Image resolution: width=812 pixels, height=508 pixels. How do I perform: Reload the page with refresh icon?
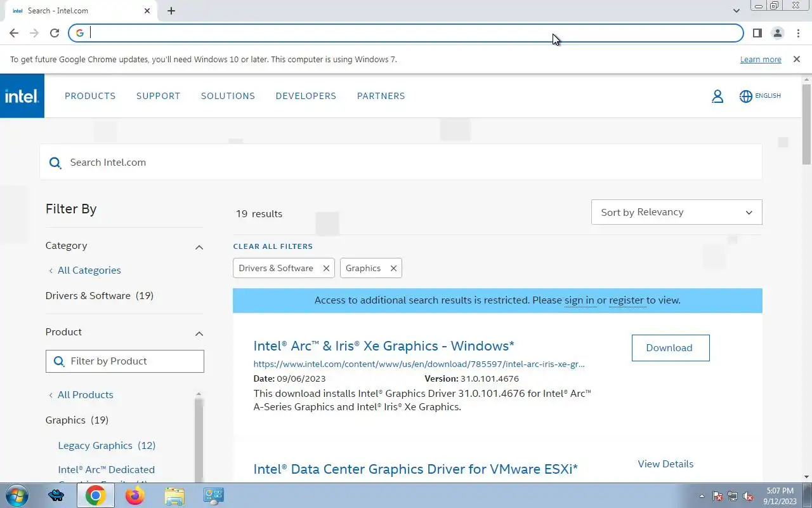click(x=55, y=33)
